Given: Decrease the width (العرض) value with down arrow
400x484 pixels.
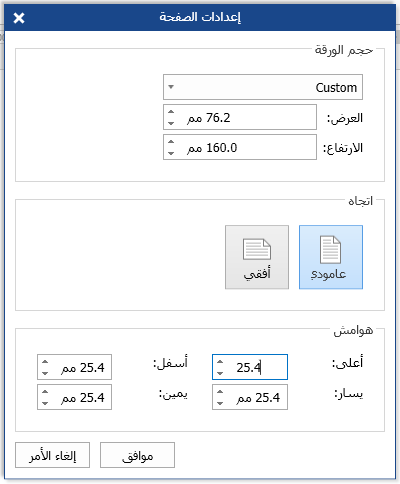Looking at the screenshot, I should pyautogui.click(x=171, y=123).
